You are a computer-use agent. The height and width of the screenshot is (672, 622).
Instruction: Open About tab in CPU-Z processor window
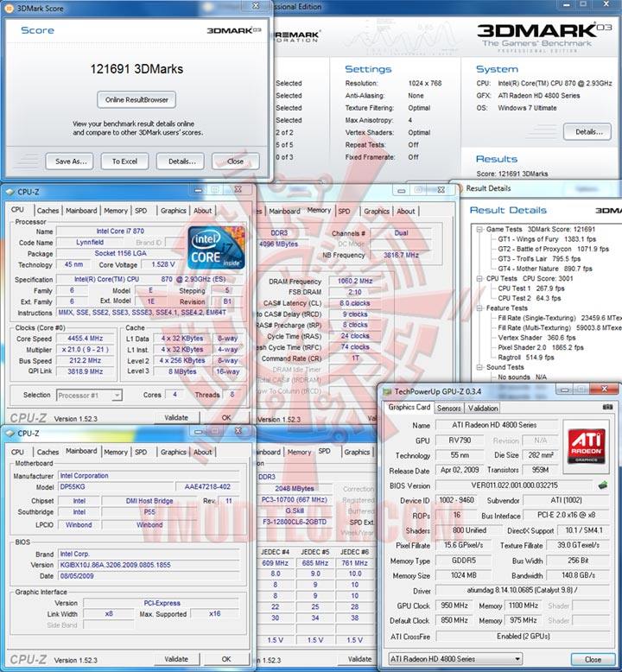click(x=202, y=211)
